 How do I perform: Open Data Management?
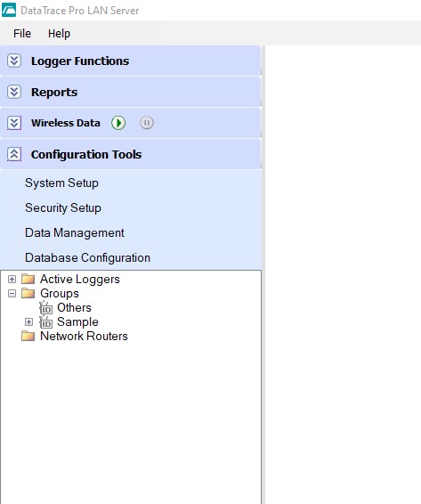(74, 232)
